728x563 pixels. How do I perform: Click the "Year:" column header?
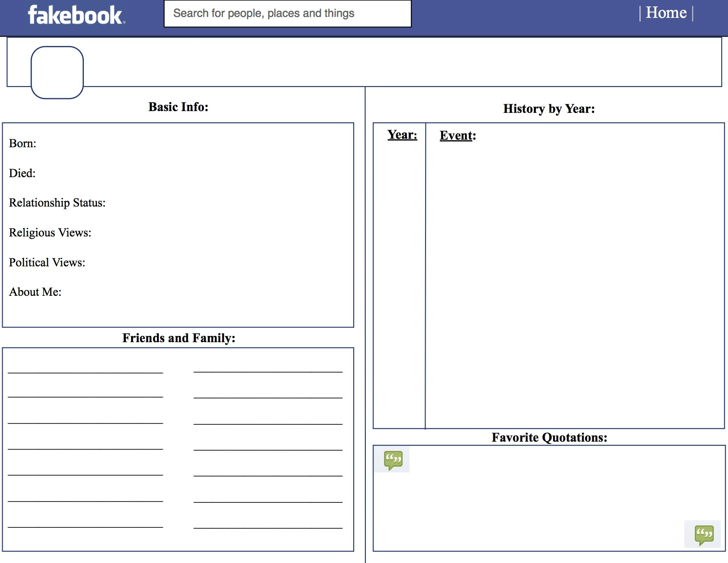(x=402, y=135)
